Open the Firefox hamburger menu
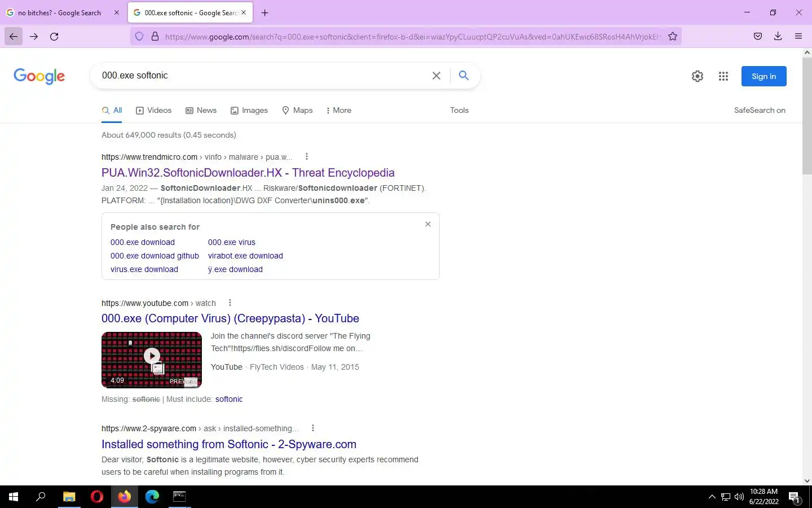 tap(798, 37)
